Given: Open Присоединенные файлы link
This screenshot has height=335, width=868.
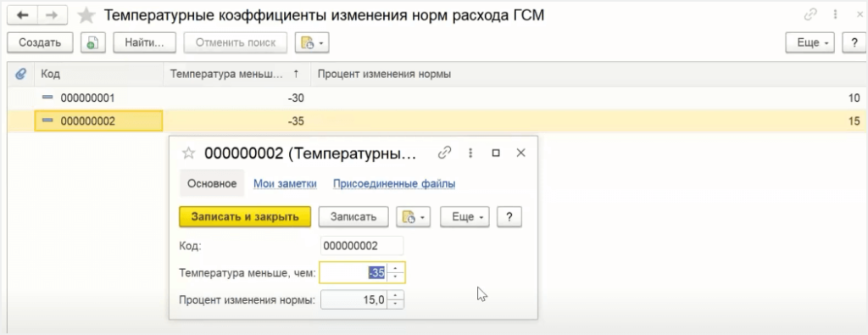Looking at the screenshot, I should (394, 184).
